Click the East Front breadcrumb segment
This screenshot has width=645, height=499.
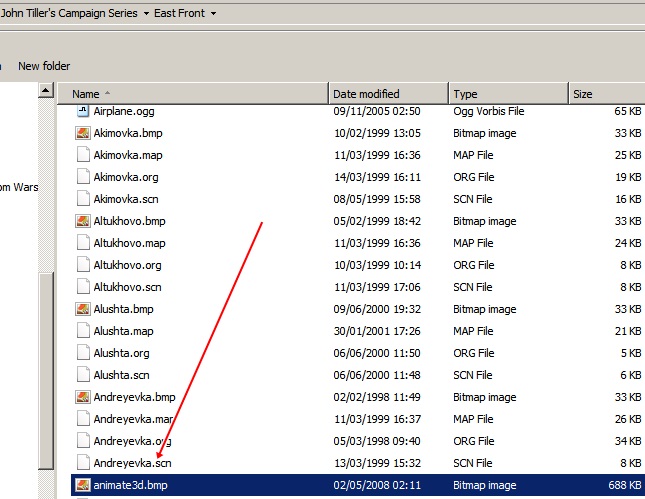click(179, 13)
